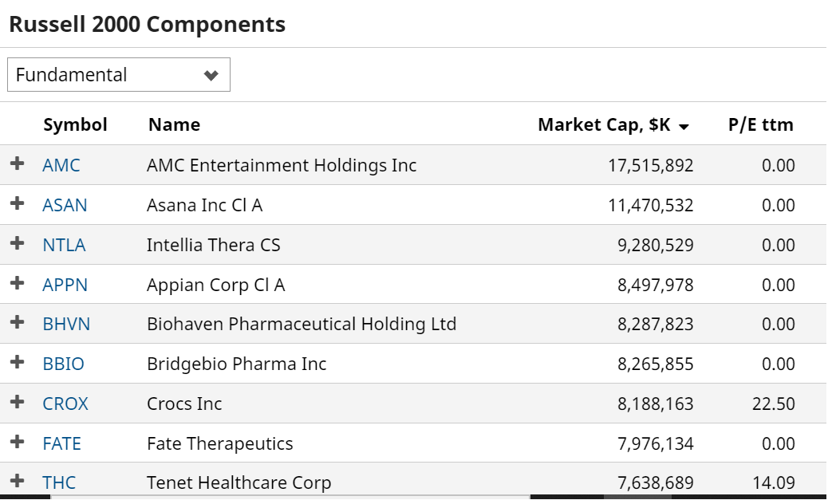The height and width of the screenshot is (504, 828).
Task: Open the CROX symbol link
Action: coord(65,404)
